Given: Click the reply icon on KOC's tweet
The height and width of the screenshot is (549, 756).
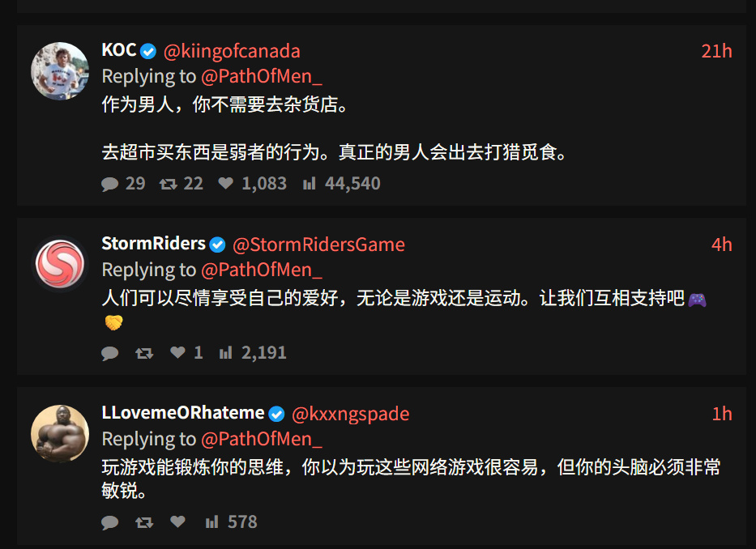Looking at the screenshot, I should click(110, 184).
